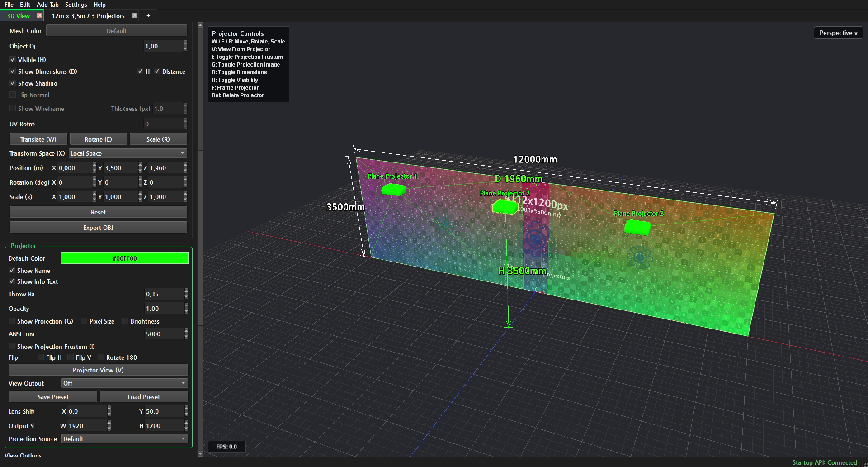Switch to the 12m x 3.5m / 3 Projectors tab

pyautogui.click(x=88, y=16)
